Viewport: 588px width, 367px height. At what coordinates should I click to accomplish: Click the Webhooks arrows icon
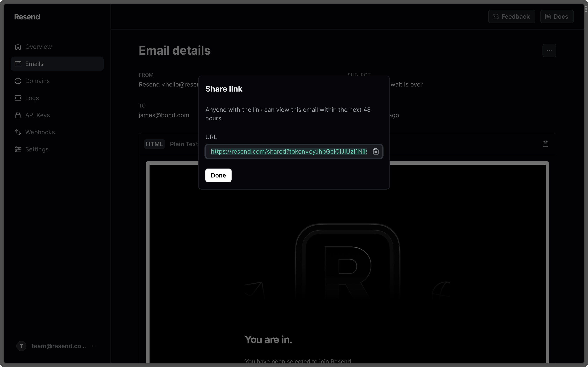[x=18, y=132]
